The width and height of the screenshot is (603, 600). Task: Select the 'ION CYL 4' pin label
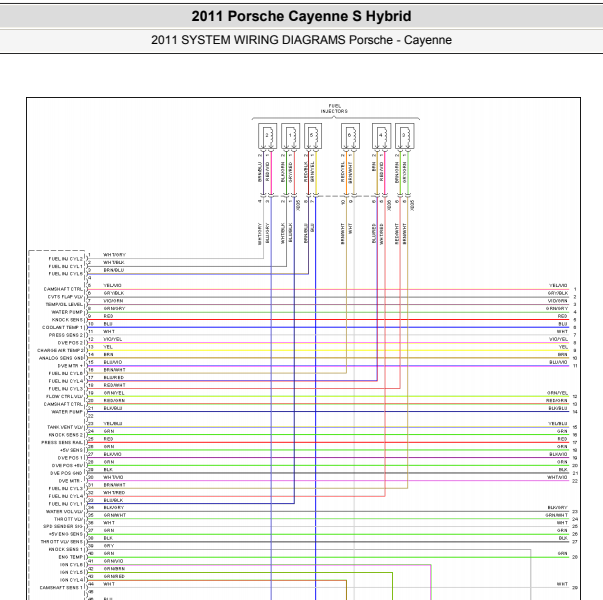72,580
